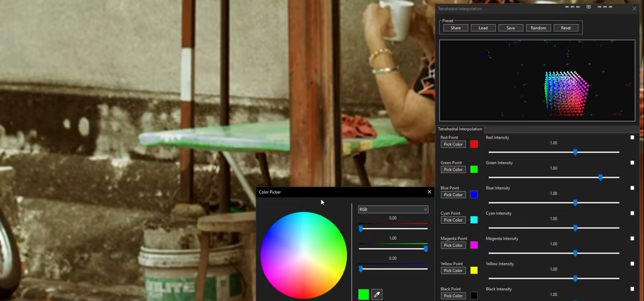Click the Green Intensity value 1.60
Image resolution: width=644 pixels, height=301 pixels.
point(553,168)
